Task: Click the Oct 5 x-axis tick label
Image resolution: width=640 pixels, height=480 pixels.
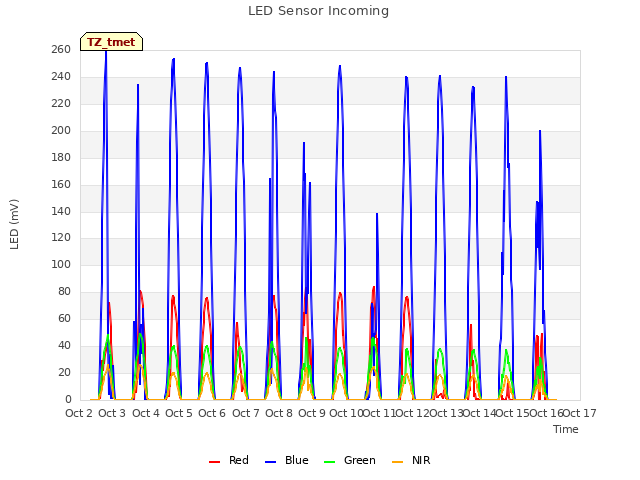Action: pos(179,413)
